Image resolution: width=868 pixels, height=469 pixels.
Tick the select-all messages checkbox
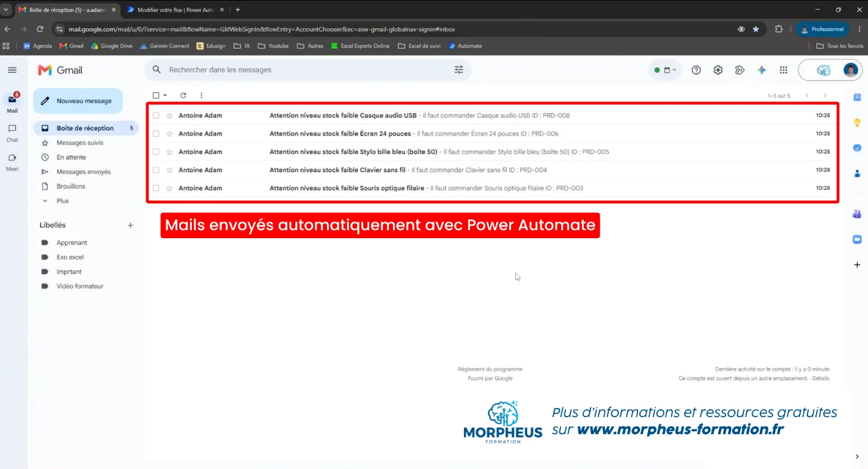coord(156,95)
